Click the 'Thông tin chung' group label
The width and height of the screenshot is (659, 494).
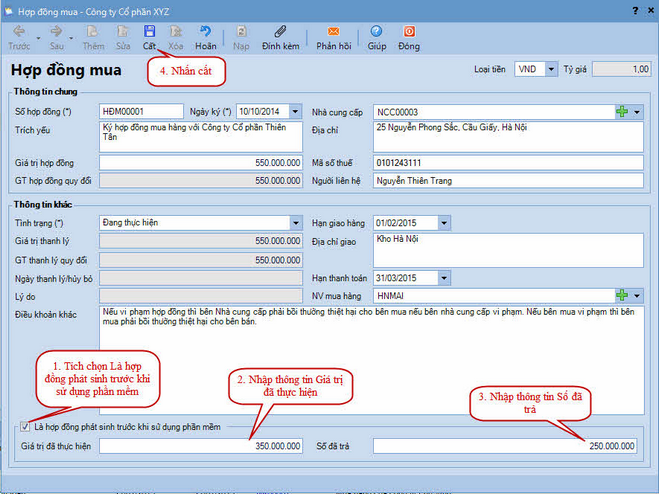(x=45, y=92)
